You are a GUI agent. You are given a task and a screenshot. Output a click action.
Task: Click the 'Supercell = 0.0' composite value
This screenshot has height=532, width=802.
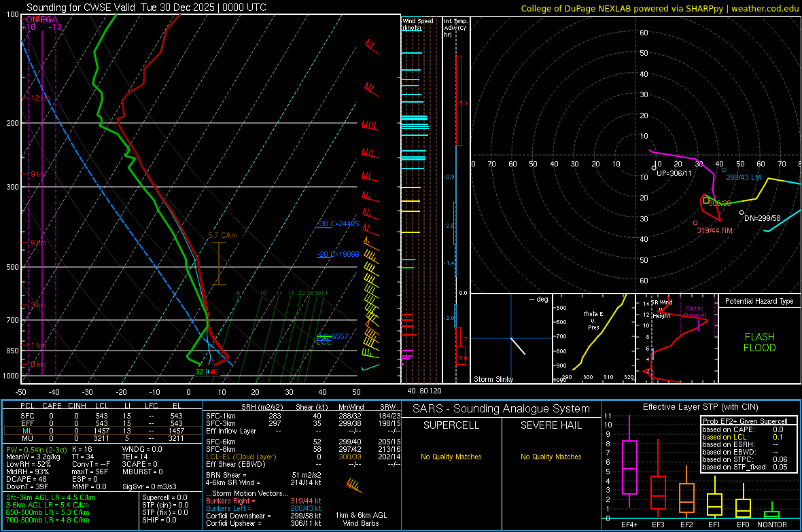tap(164, 497)
